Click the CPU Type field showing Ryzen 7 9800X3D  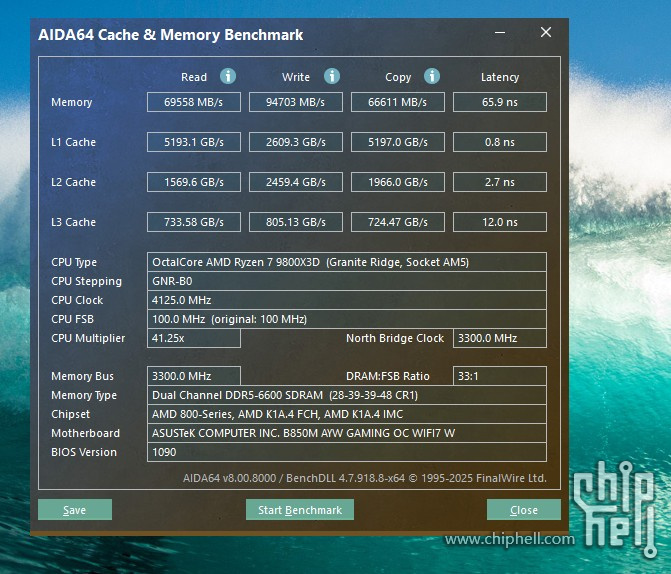tap(346, 262)
